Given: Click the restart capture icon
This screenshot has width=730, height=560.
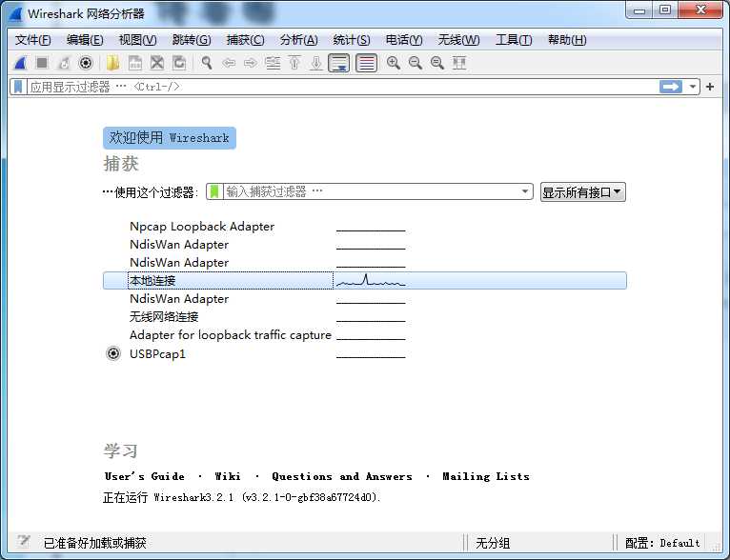Looking at the screenshot, I should pos(64,63).
